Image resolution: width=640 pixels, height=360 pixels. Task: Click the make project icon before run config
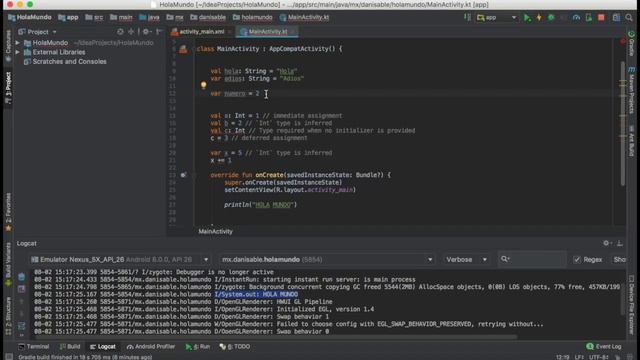tap(467, 17)
